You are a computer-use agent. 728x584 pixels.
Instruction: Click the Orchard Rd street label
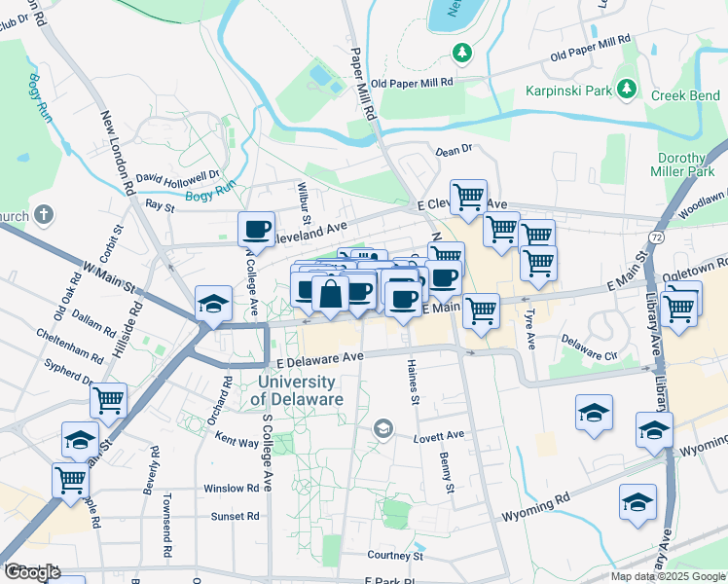(220, 401)
